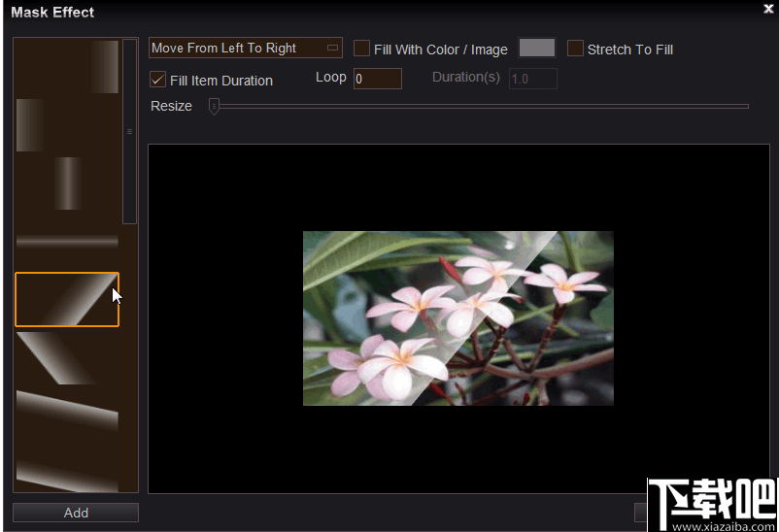Image resolution: width=779 pixels, height=532 pixels.
Task: Enable Stretch To Fill checkbox
Action: coord(575,49)
